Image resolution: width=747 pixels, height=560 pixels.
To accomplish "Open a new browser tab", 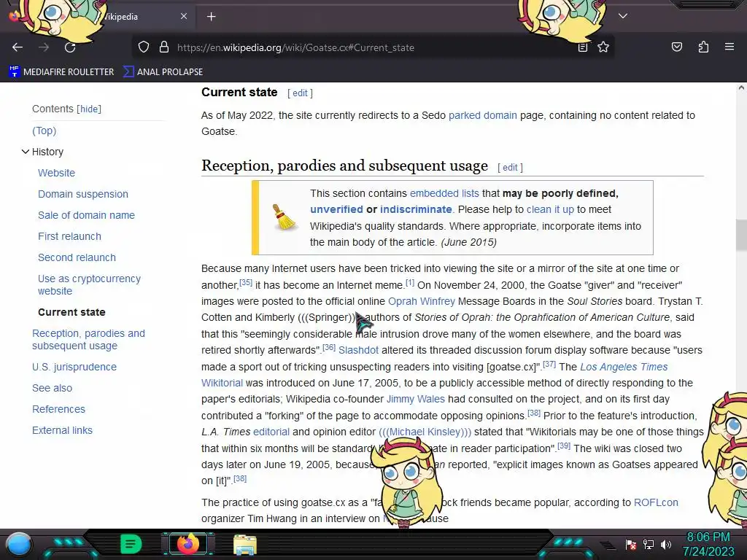I will pos(211,17).
